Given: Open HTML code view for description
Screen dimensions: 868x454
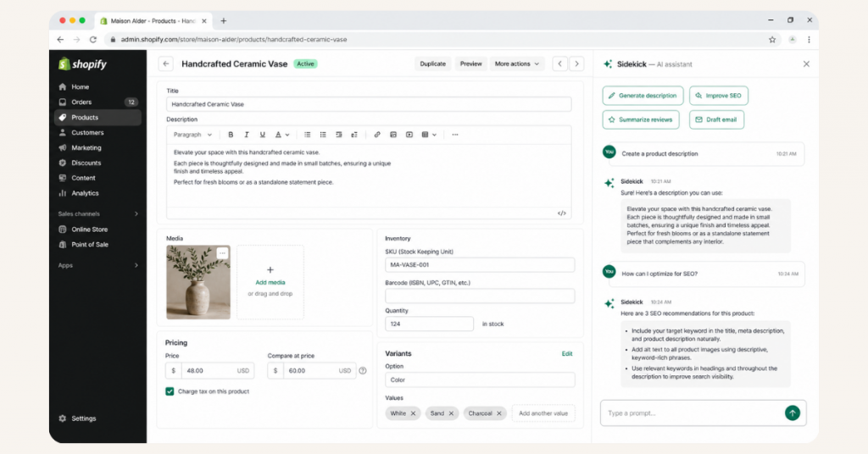Looking at the screenshot, I should tap(561, 213).
